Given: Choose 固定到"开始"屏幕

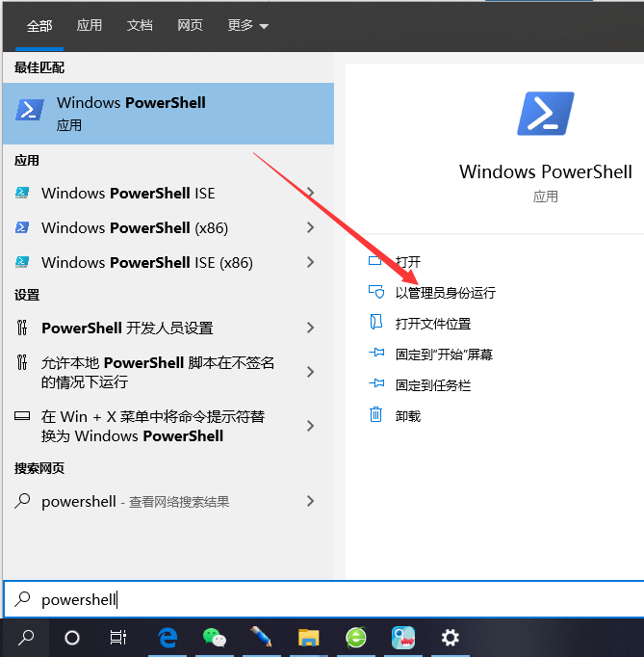Looking at the screenshot, I should pyautogui.click(x=444, y=355).
